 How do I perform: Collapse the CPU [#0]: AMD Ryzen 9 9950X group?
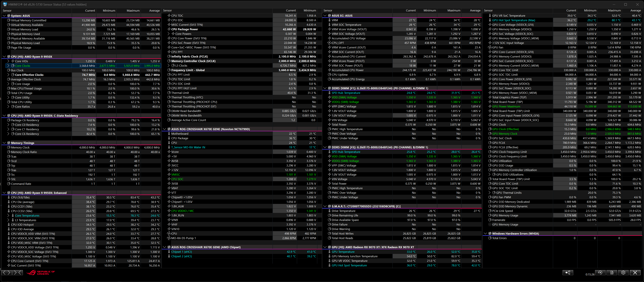coord(4,57)
